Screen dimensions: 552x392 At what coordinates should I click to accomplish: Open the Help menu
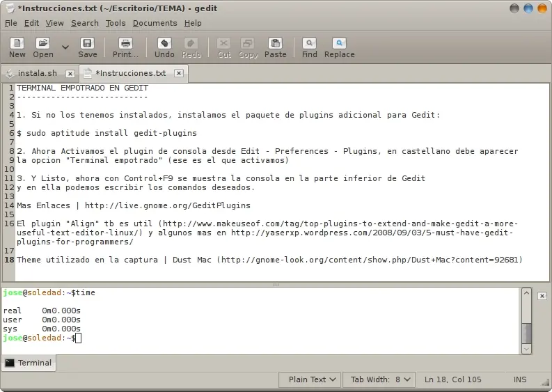193,23
